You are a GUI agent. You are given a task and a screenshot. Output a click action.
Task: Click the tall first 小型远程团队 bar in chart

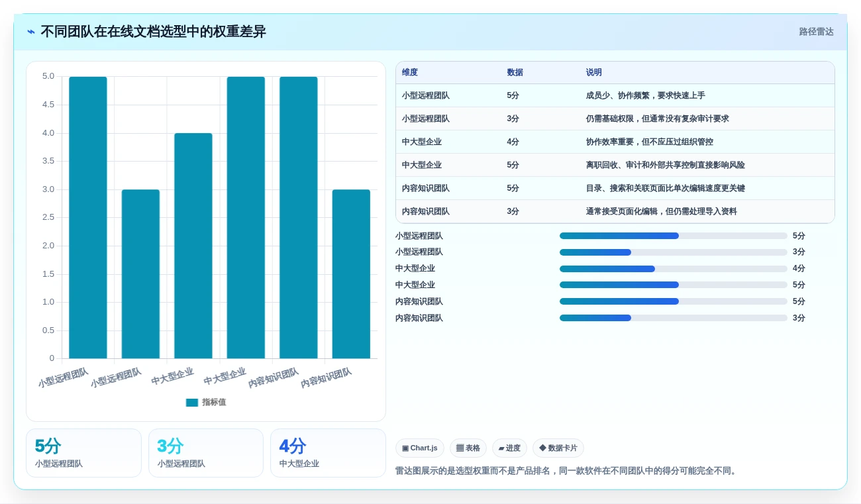[88, 217]
